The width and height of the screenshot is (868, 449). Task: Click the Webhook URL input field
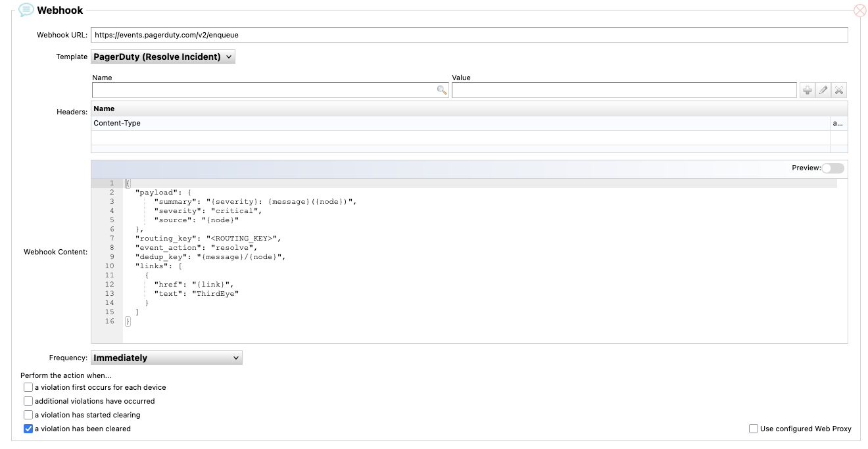coord(470,35)
